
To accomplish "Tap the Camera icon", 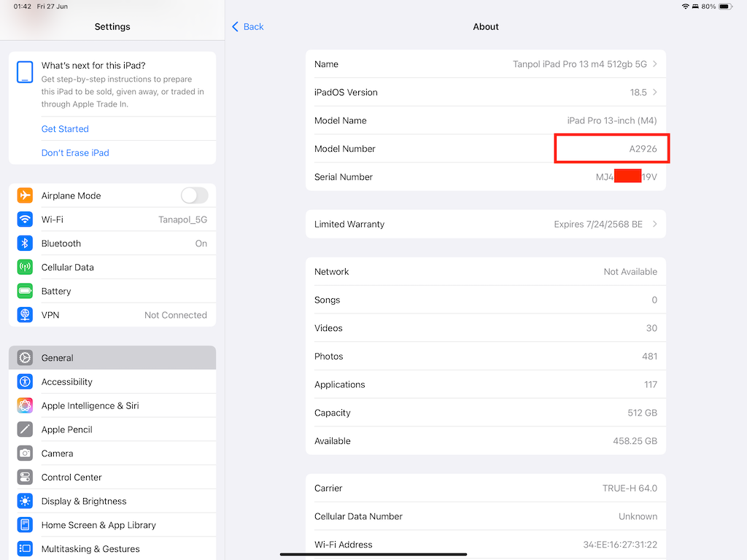I will click(25, 453).
